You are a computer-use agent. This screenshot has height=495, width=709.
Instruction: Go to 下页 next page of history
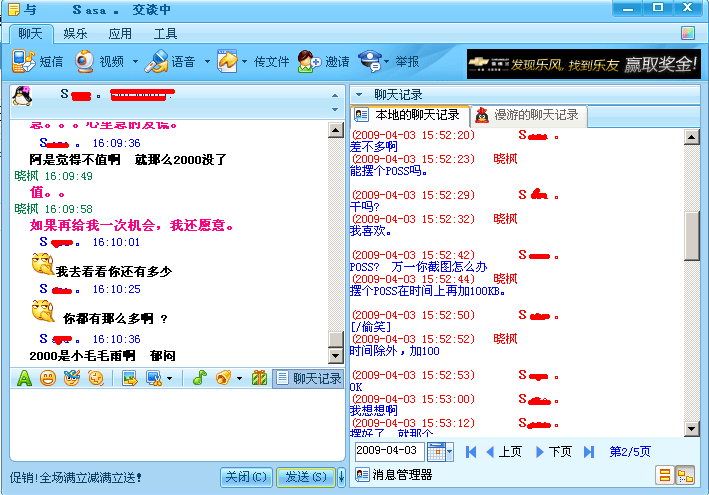[553, 452]
